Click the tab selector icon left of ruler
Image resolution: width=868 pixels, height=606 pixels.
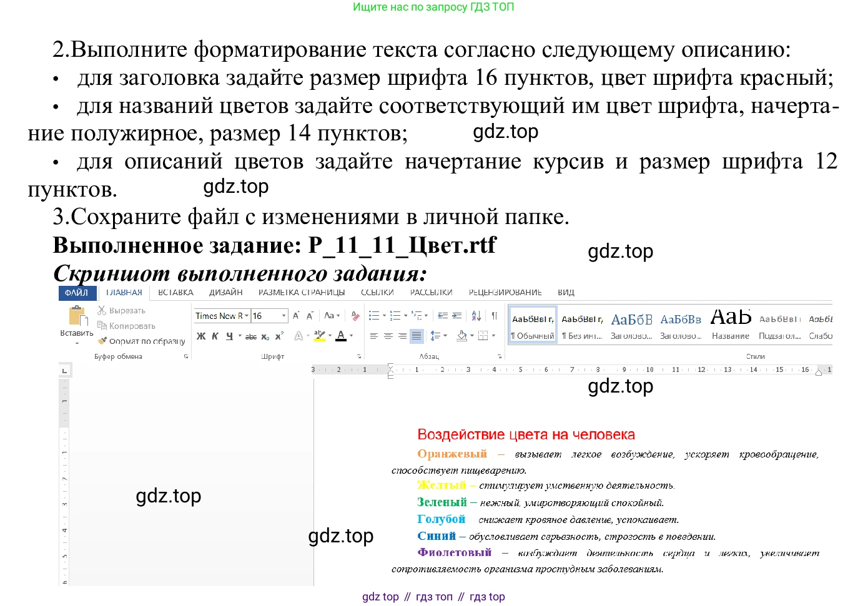65,371
